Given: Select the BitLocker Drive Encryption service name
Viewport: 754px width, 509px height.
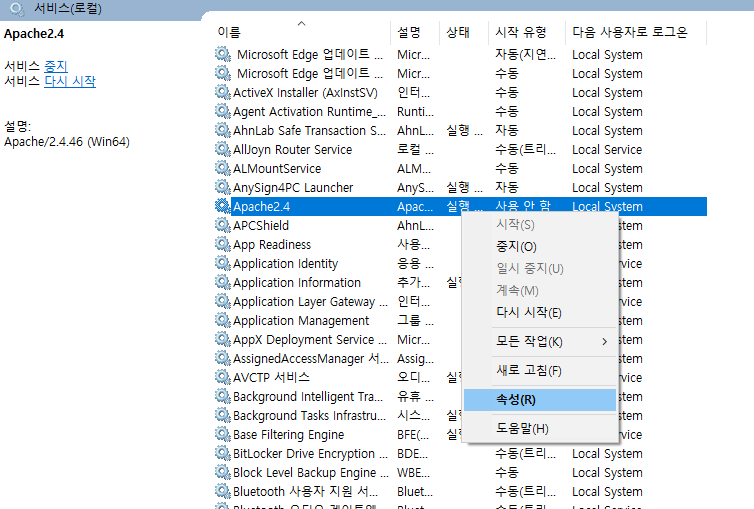Looking at the screenshot, I should point(310,453).
